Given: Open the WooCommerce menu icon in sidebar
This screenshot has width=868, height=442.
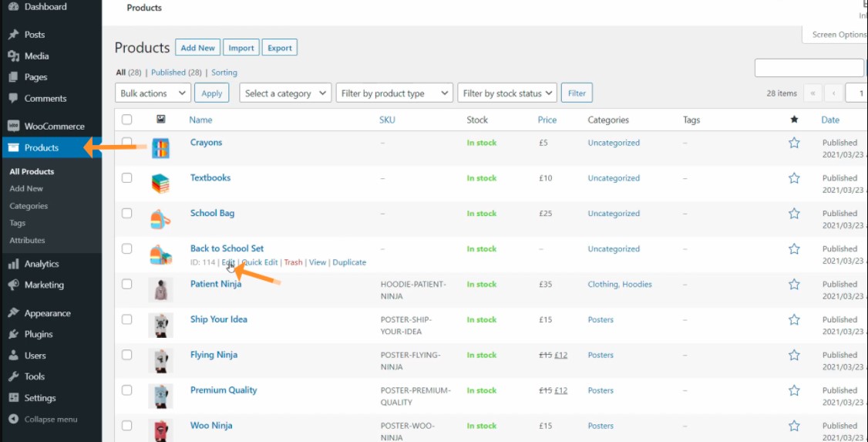Looking at the screenshot, I should click(x=13, y=127).
